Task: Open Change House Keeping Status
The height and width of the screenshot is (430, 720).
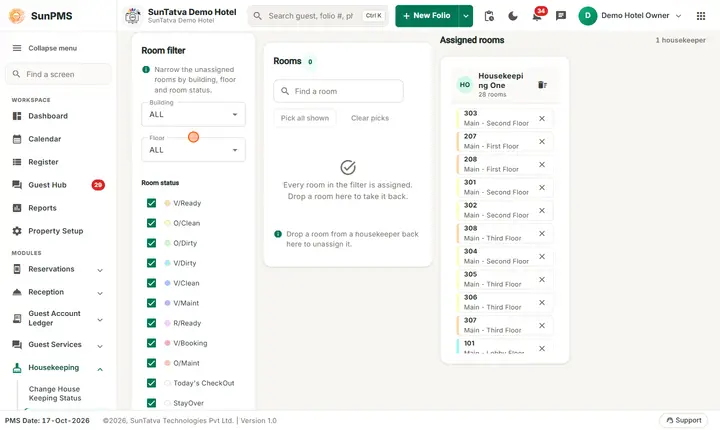Action: (55, 394)
